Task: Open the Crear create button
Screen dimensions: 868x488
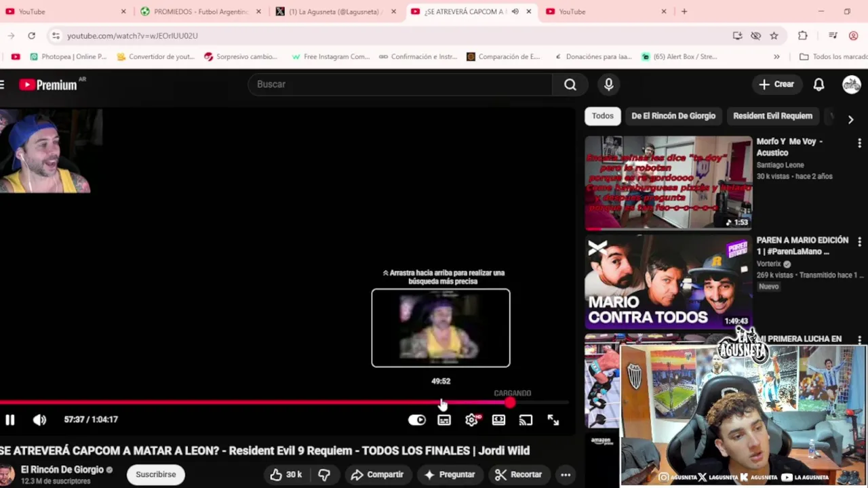Action: [776, 84]
